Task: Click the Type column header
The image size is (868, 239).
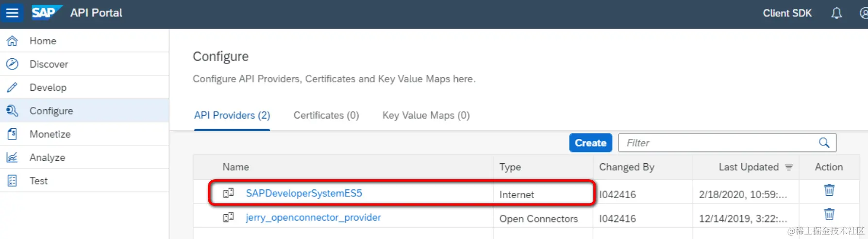Action: 510,167
